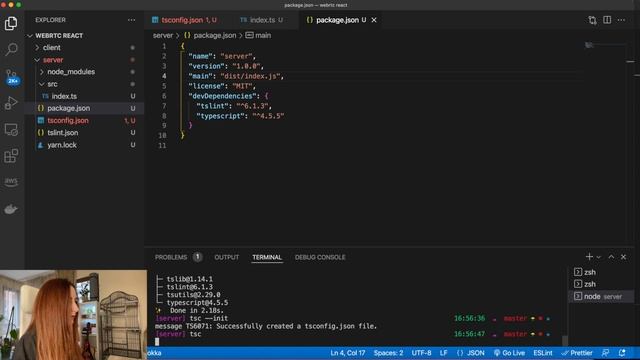Change end of line via LF
Viewport: 640px width, 360px height.
444,353
